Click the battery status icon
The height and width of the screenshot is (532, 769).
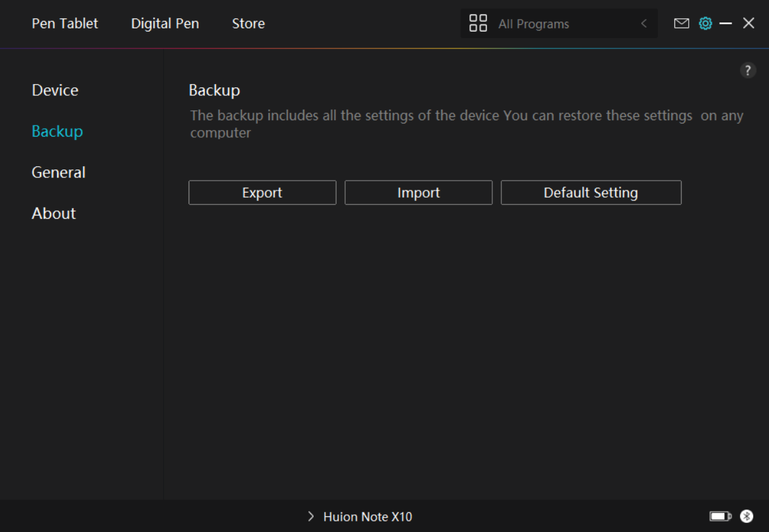coord(720,517)
